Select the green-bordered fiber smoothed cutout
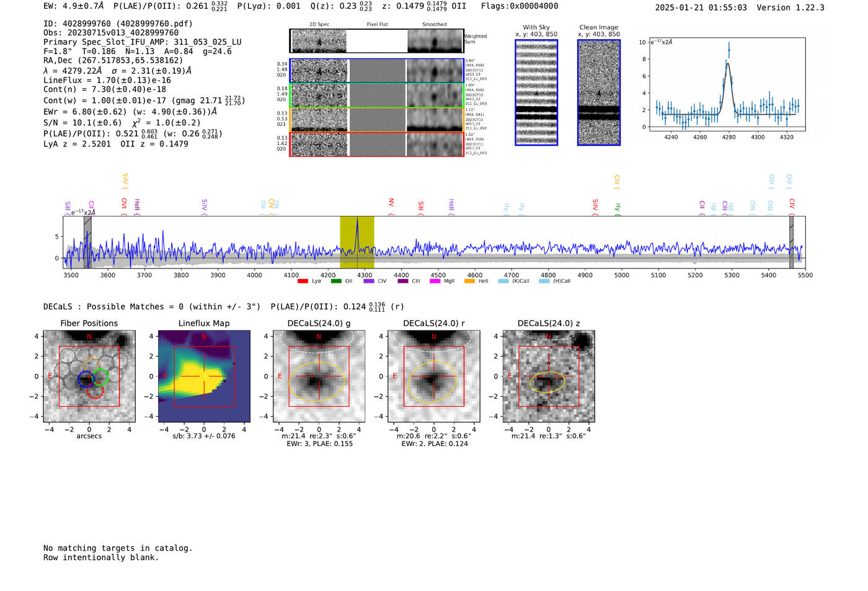This screenshot has width=868, height=591. (435, 96)
